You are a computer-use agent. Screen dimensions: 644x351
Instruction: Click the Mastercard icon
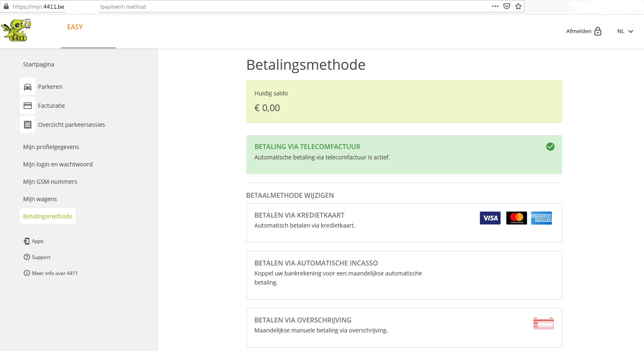pos(516,218)
